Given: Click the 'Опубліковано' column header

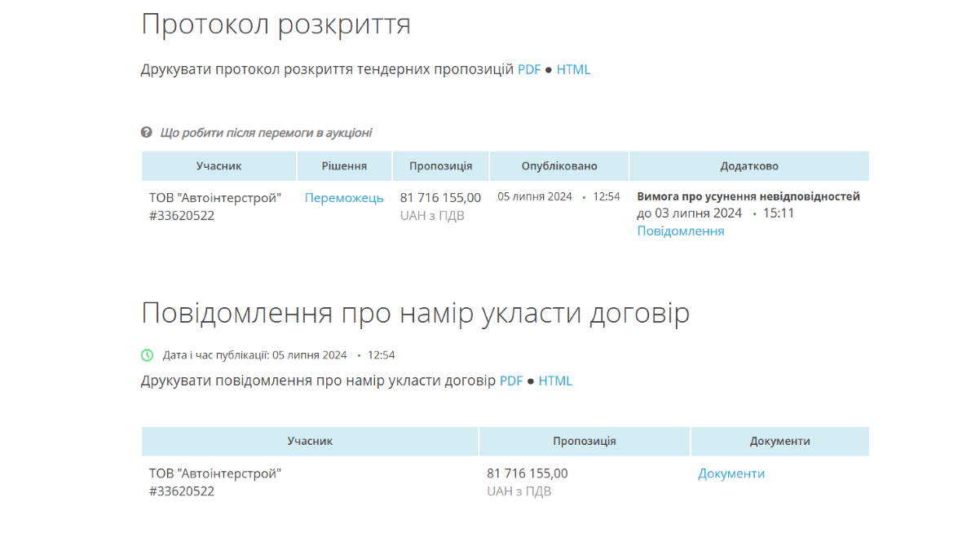Looking at the screenshot, I should point(558,166).
